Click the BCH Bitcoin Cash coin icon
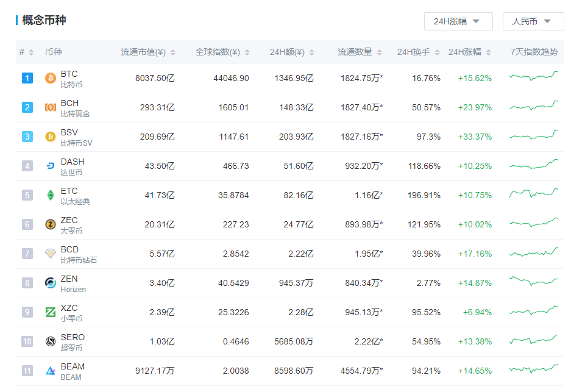 coord(50,107)
